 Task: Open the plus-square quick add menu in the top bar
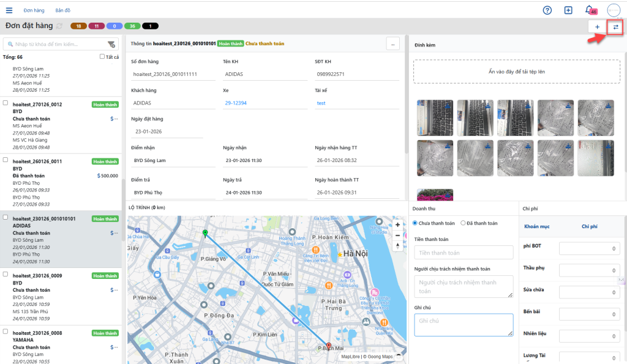coord(568,10)
